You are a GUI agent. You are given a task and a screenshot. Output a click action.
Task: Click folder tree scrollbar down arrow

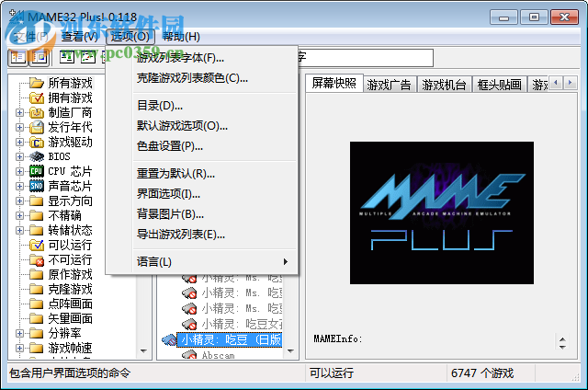143,351
